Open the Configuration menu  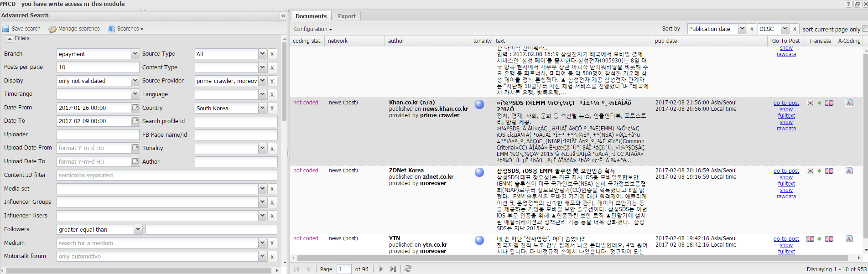click(313, 29)
